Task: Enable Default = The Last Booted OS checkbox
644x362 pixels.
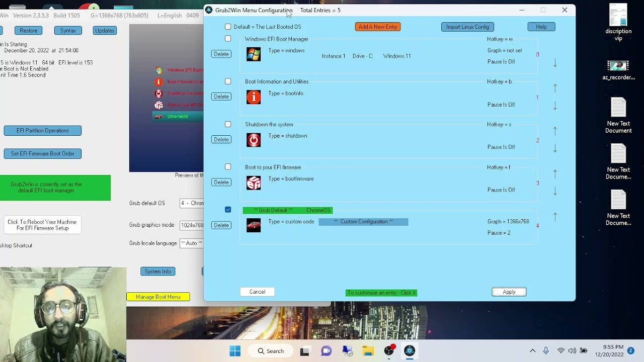Action: [x=228, y=27]
